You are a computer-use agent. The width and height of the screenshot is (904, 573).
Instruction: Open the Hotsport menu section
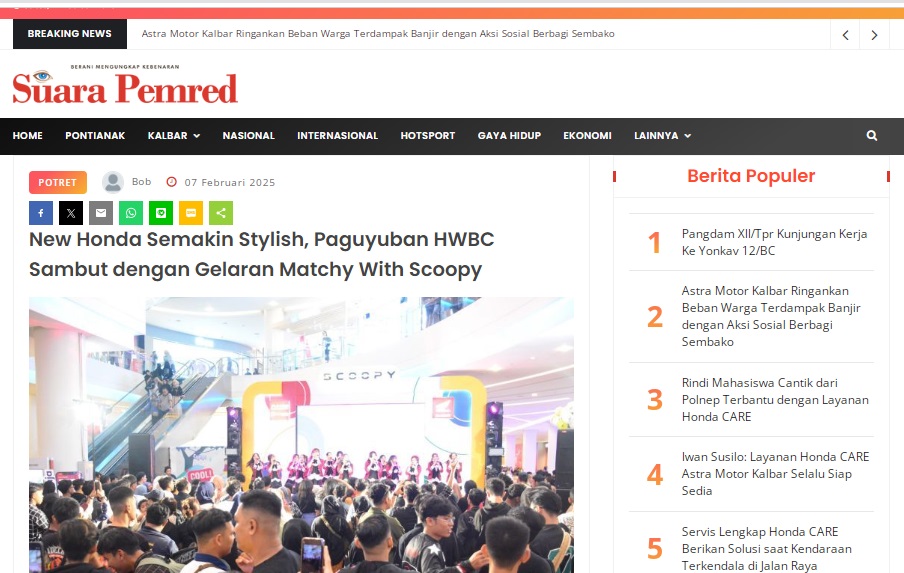pyautogui.click(x=428, y=135)
